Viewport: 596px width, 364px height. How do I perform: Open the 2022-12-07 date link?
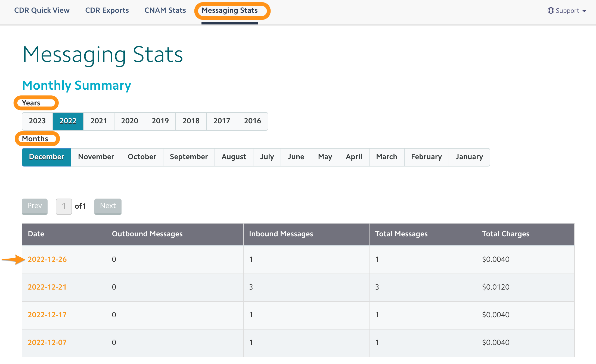47,343
